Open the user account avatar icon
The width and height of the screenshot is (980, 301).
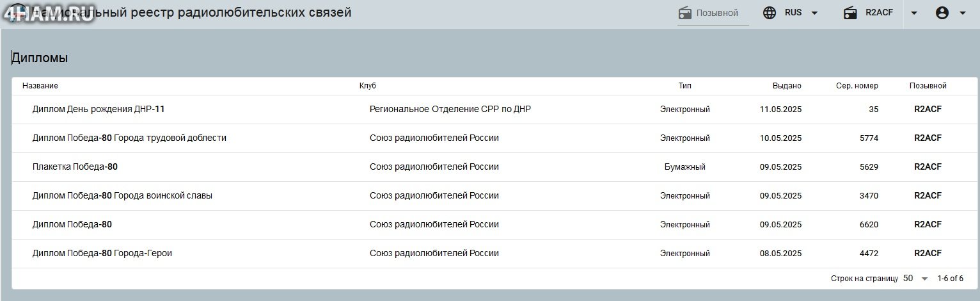point(942,13)
